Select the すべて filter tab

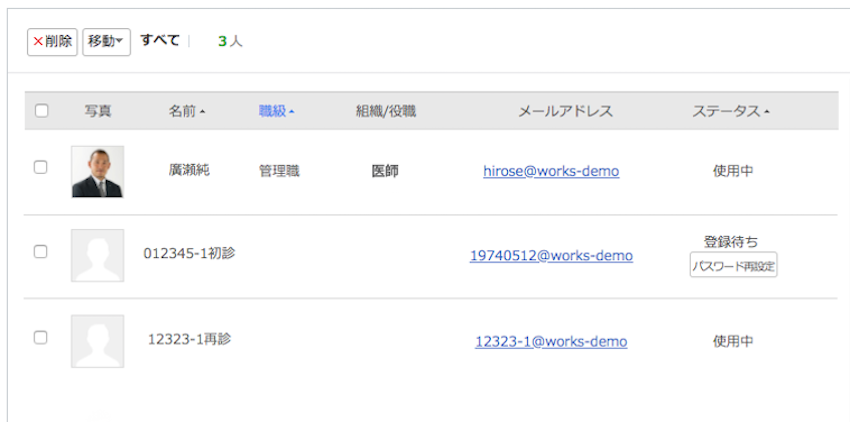click(x=160, y=41)
